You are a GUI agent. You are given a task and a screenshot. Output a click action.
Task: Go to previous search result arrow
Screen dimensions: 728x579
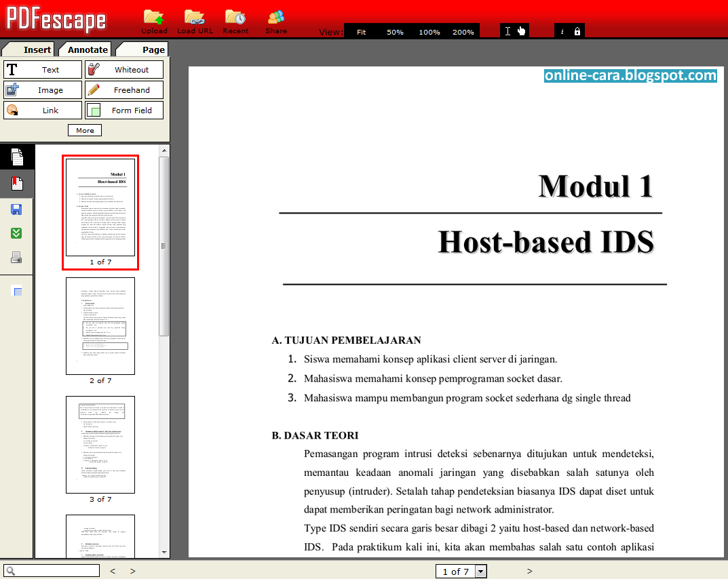(113, 571)
